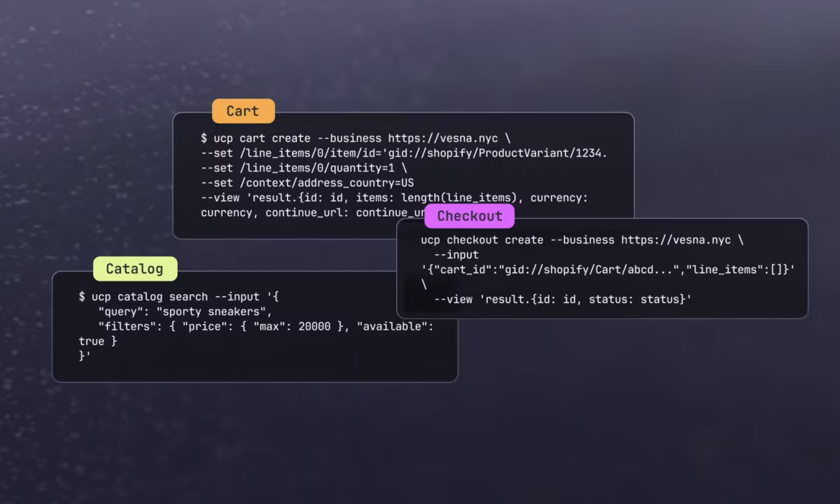
Task: Select the purple Checkout label
Action: coord(469,216)
